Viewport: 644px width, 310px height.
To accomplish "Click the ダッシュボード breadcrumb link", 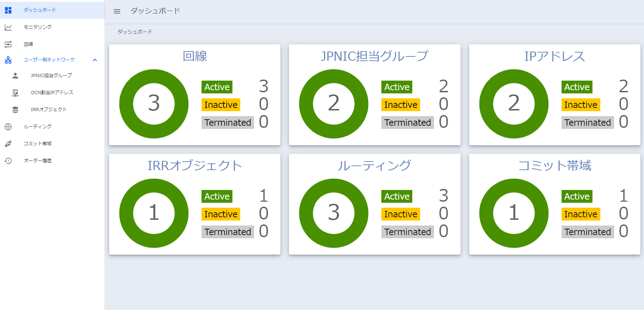I will click(x=135, y=32).
